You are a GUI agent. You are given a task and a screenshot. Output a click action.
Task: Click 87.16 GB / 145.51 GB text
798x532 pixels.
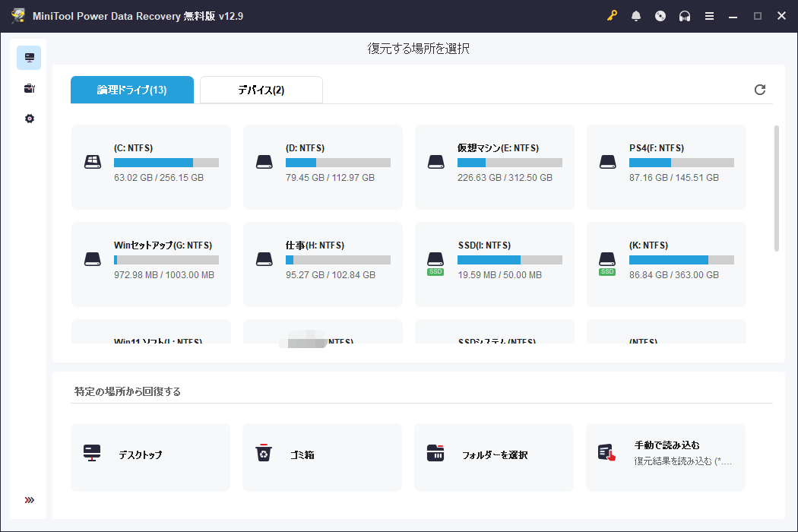point(674,178)
